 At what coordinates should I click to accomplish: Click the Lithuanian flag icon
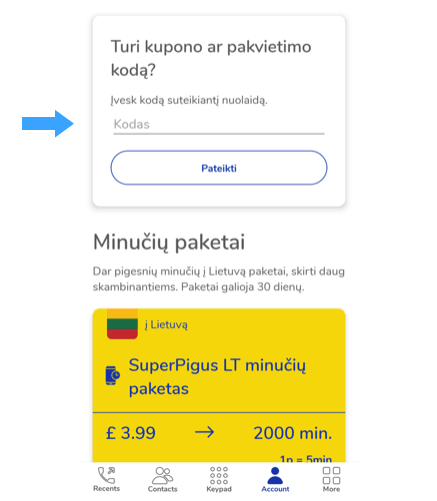click(122, 324)
